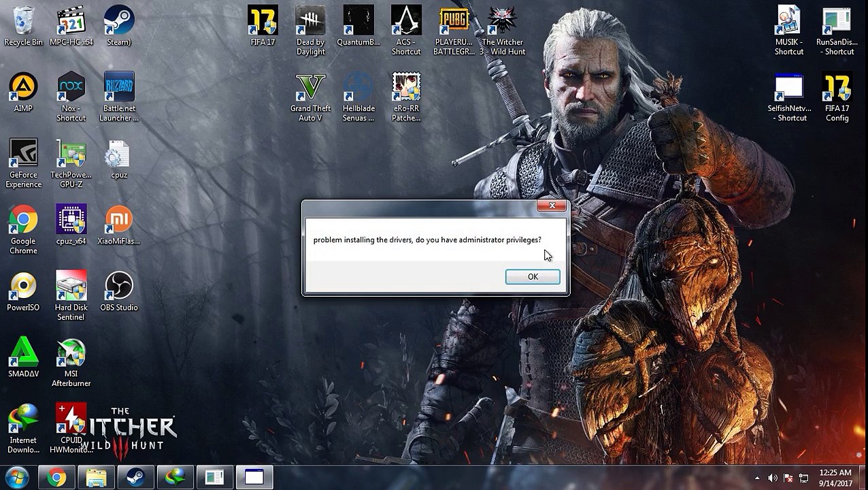
Task: Open Steam from the taskbar
Action: (x=136, y=478)
